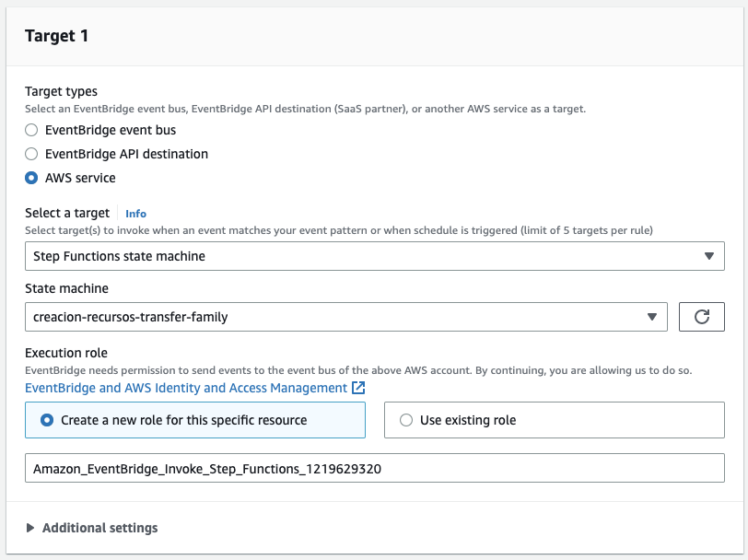Viewport: 748px width, 560px height.
Task: Click the refresh state machines icon button
Action: click(701, 317)
